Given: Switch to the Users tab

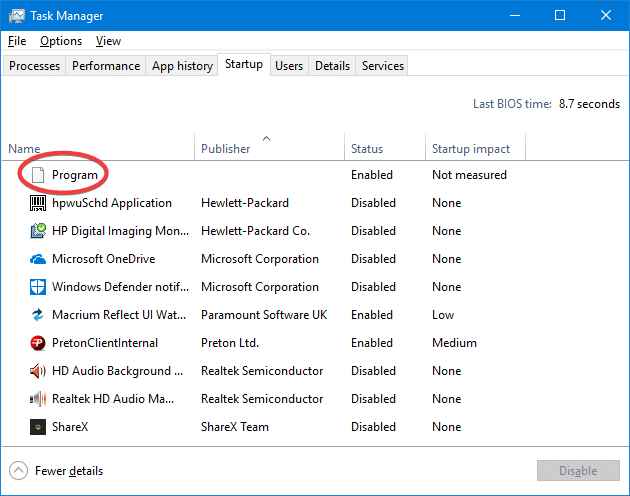Looking at the screenshot, I should point(289,66).
